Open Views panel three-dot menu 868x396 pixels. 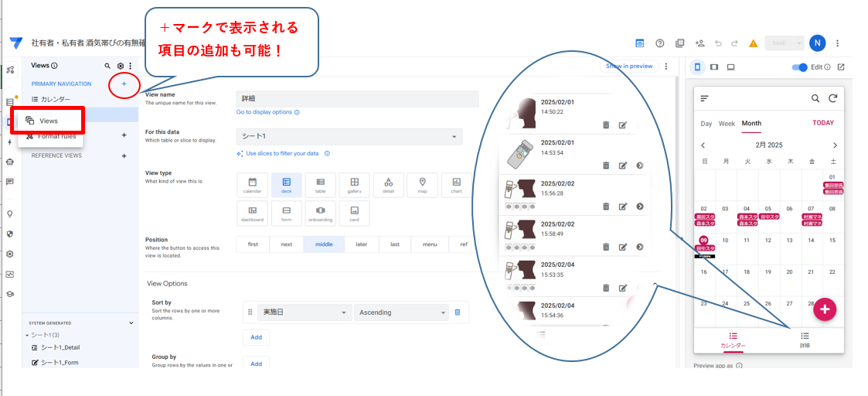click(130, 65)
